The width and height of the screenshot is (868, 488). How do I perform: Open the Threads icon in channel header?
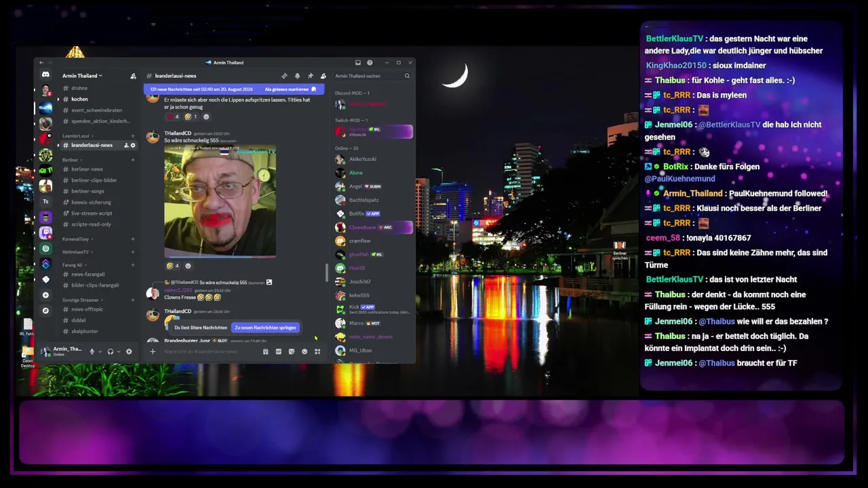(284, 76)
